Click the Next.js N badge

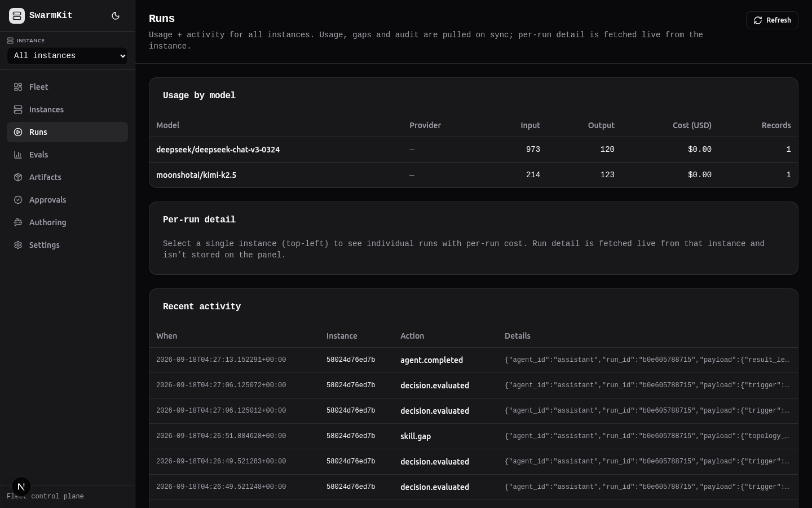pos(21,487)
